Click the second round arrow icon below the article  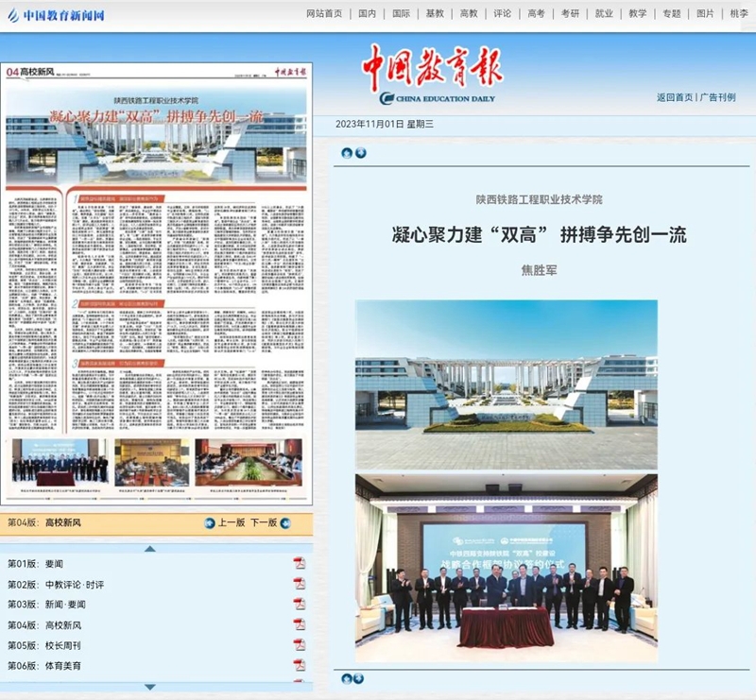pyautogui.click(x=358, y=679)
